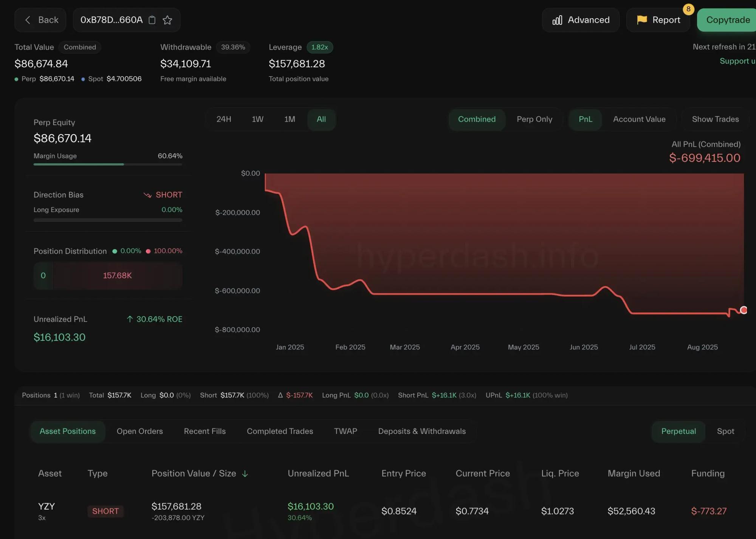
Task: Click the SHORT type badge for YZY
Action: (105, 511)
